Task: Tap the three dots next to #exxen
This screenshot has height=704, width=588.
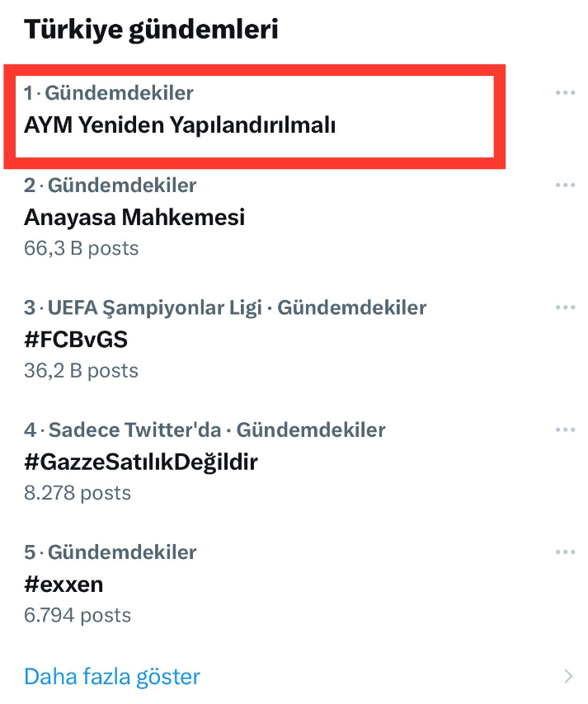Action: (x=565, y=551)
